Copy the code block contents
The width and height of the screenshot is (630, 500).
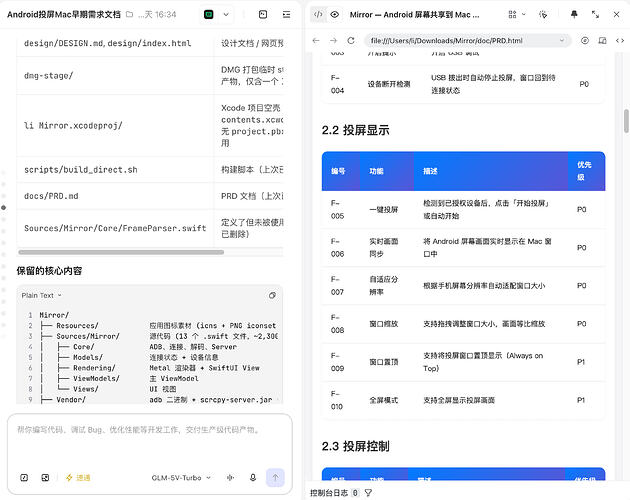pyautogui.click(x=272, y=295)
